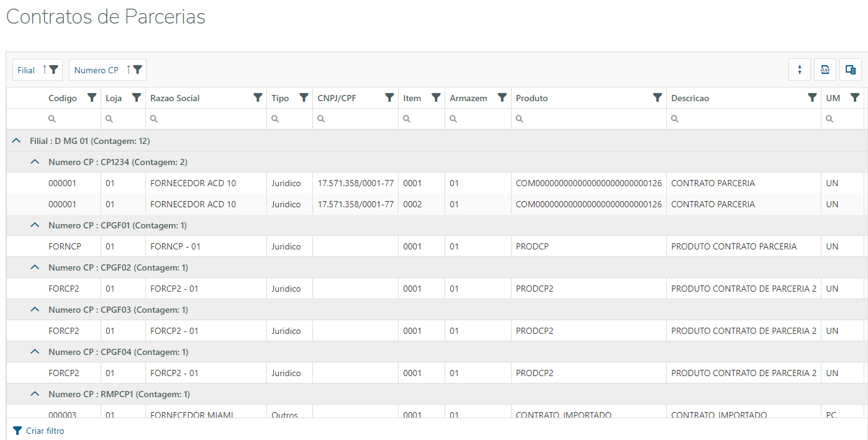Image resolution: width=868 pixels, height=440 pixels.
Task: Sort by the Descricao column header
Action: (x=690, y=98)
